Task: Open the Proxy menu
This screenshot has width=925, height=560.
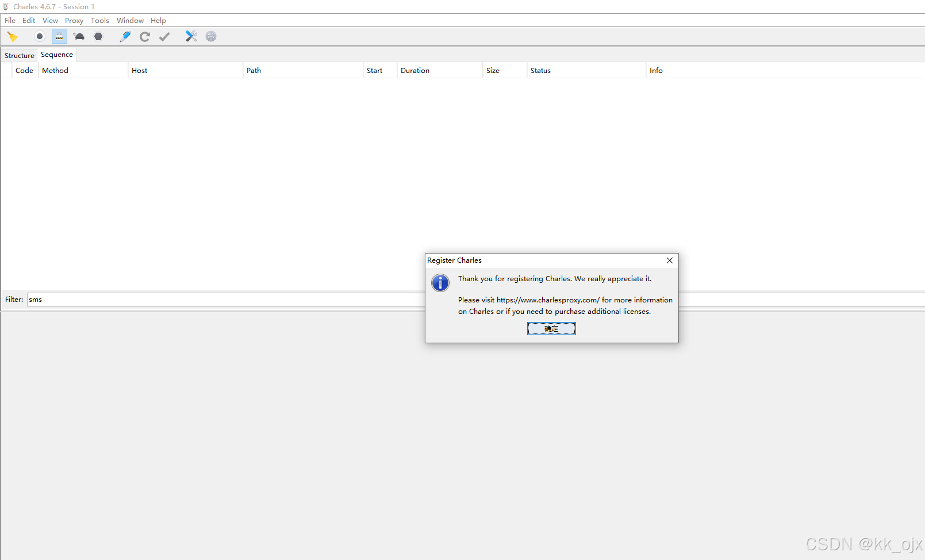Action: pos(74,21)
